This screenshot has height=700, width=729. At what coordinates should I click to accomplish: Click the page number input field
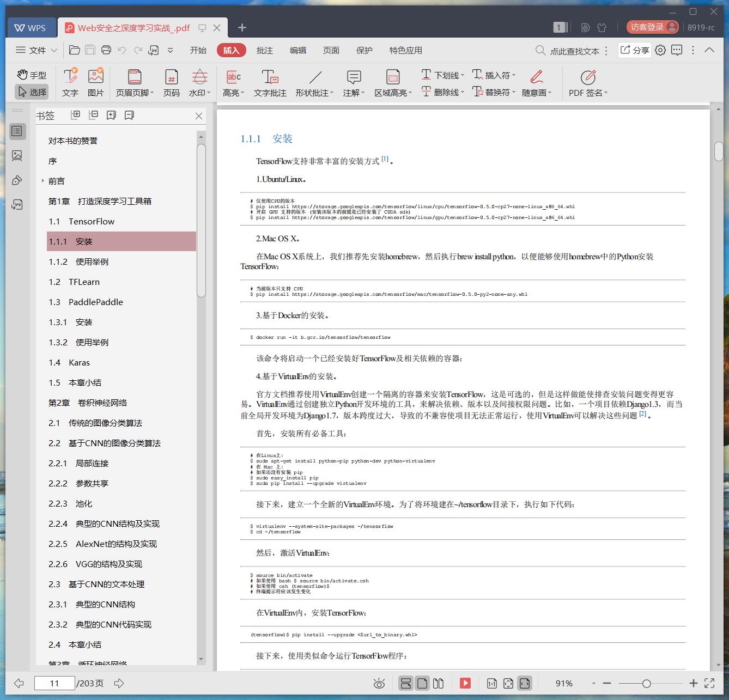tap(54, 683)
